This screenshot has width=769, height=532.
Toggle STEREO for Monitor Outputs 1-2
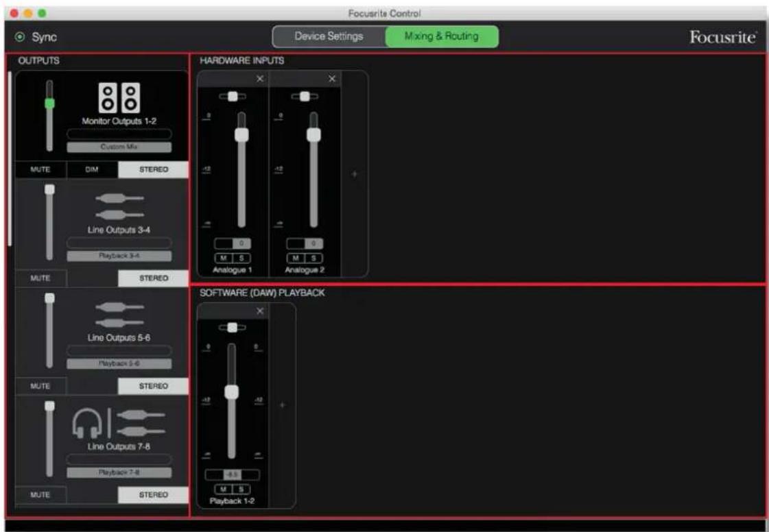(153, 169)
